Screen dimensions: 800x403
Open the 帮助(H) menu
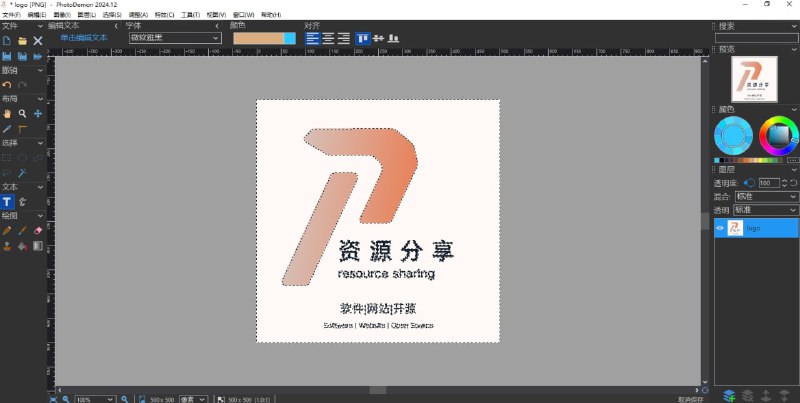coord(271,15)
